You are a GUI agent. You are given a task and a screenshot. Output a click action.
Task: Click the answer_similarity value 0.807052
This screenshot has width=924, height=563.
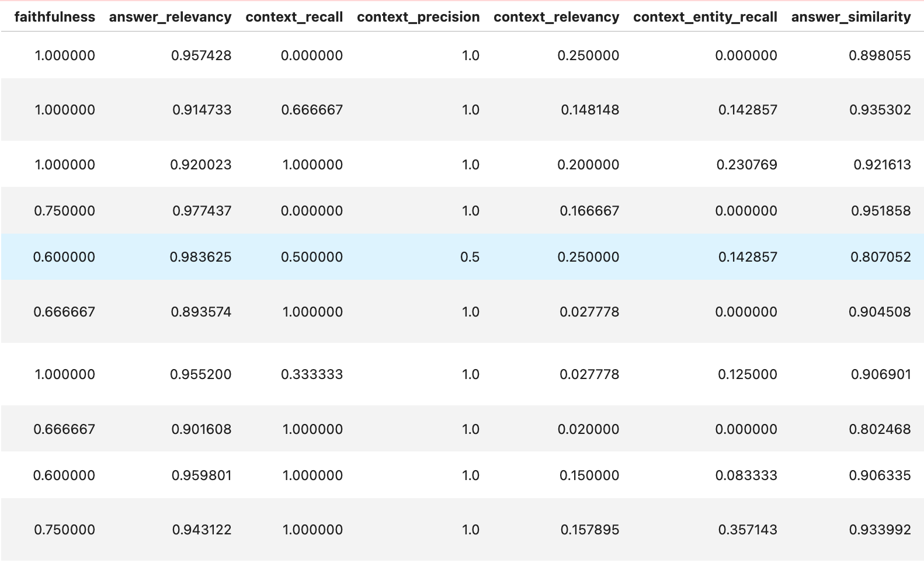click(880, 257)
